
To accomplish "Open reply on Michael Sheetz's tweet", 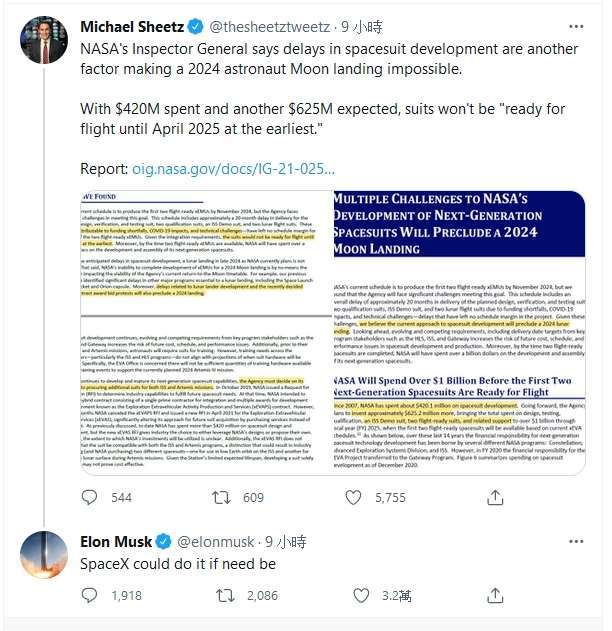I will click(x=89, y=497).
